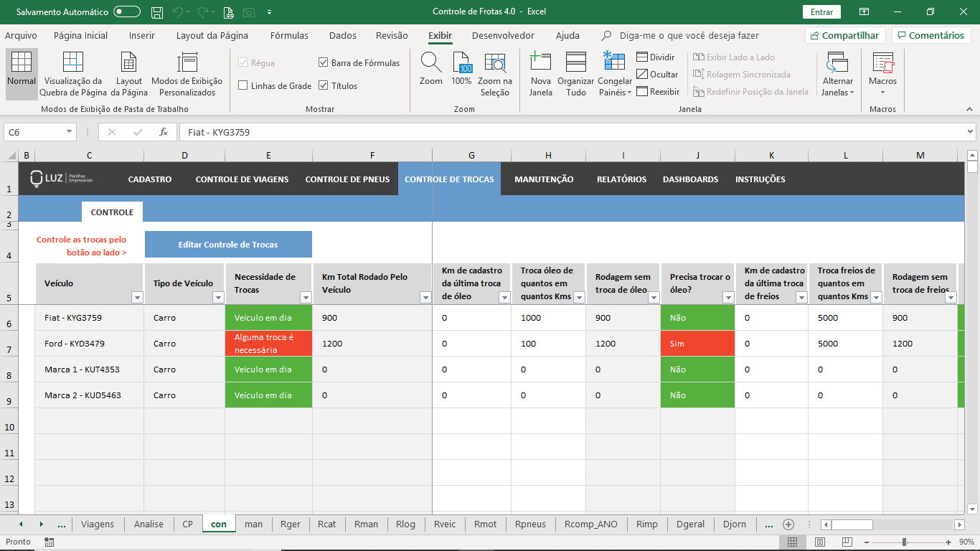Click Page Layout view icon in status bar
The image size is (980, 551).
pos(820,542)
